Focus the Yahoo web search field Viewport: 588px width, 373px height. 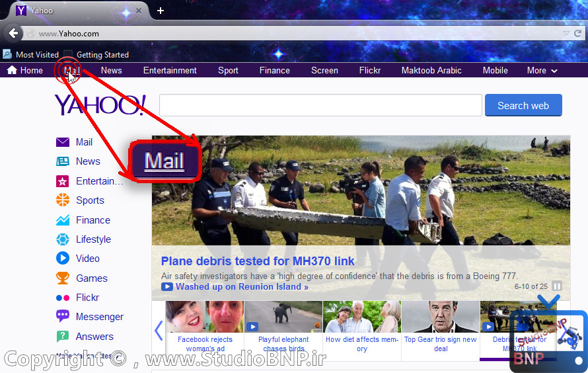tap(320, 105)
